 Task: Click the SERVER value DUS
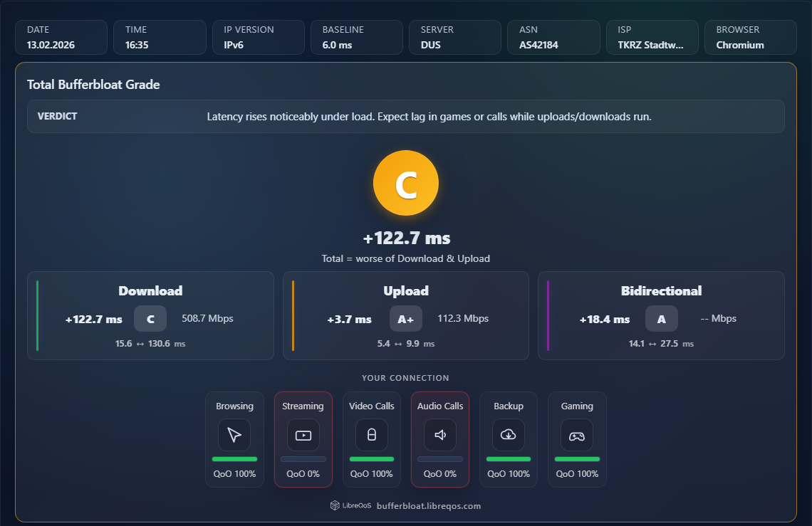pos(431,45)
